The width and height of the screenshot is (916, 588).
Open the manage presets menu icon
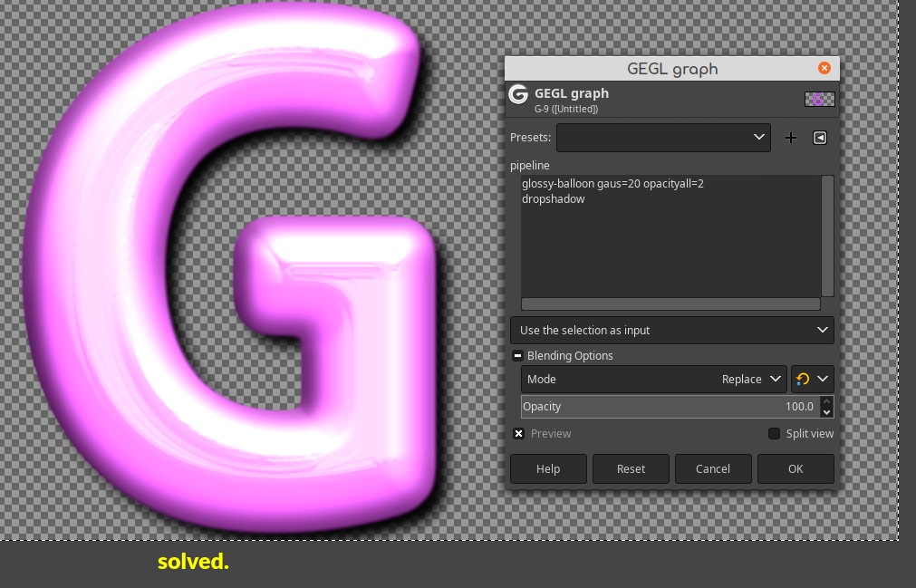pos(820,138)
